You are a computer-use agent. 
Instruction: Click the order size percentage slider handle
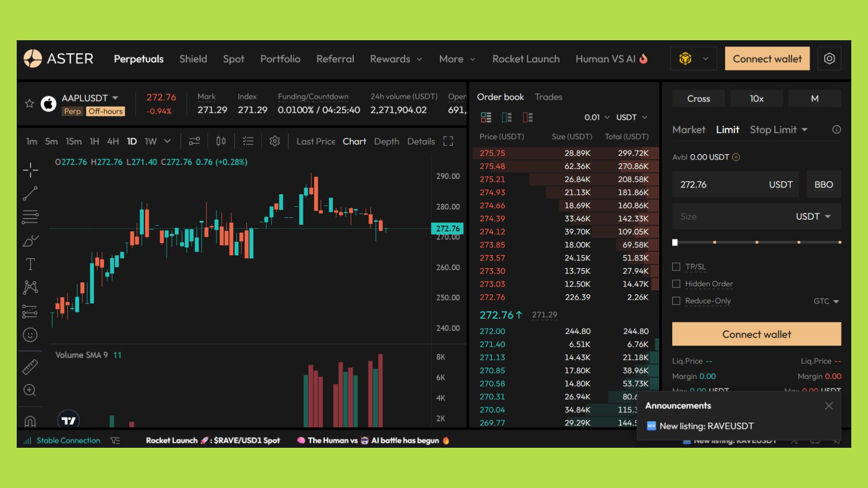tap(675, 243)
